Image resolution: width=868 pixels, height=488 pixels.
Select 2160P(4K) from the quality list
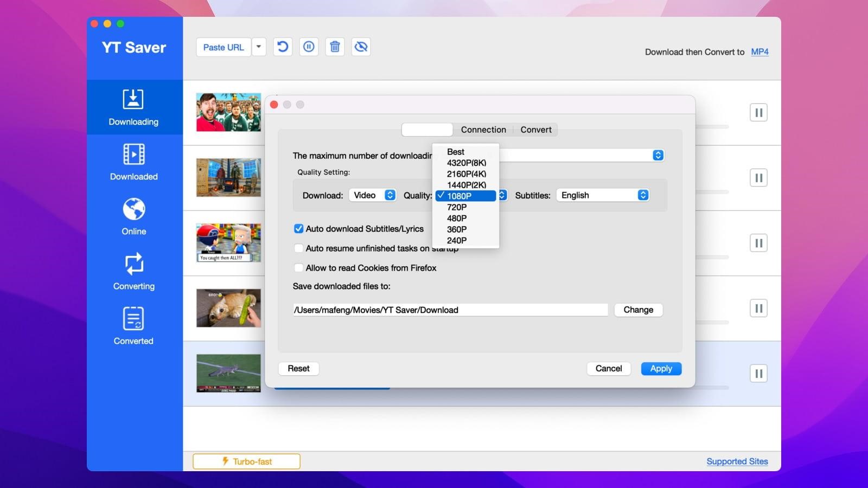point(468,174)
